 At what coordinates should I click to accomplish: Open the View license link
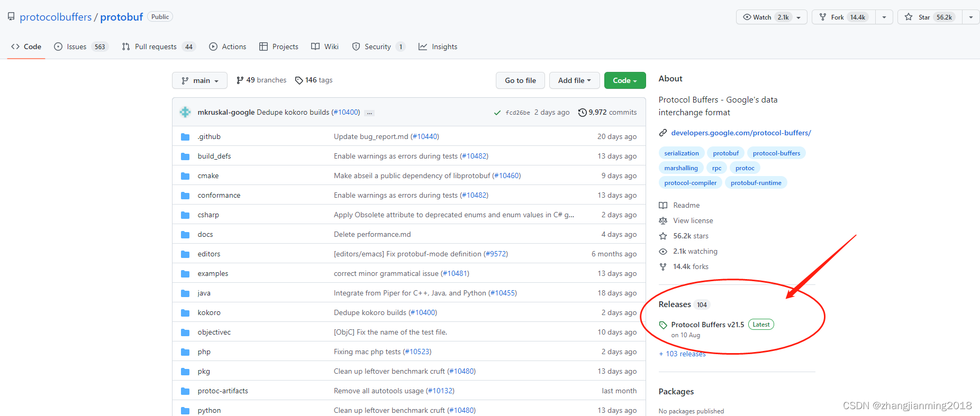click(x=693, y=220)
